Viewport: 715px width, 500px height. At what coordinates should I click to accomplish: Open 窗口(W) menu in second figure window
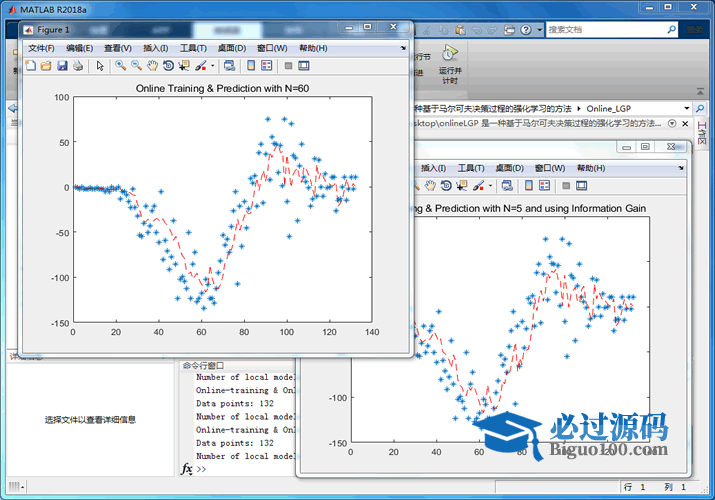550,168
